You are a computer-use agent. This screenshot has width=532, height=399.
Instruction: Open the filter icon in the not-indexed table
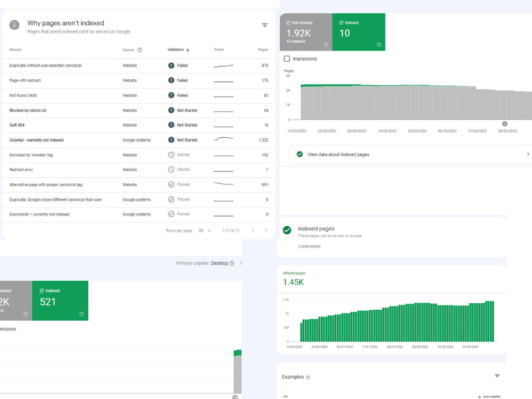(x=264, y=26)
